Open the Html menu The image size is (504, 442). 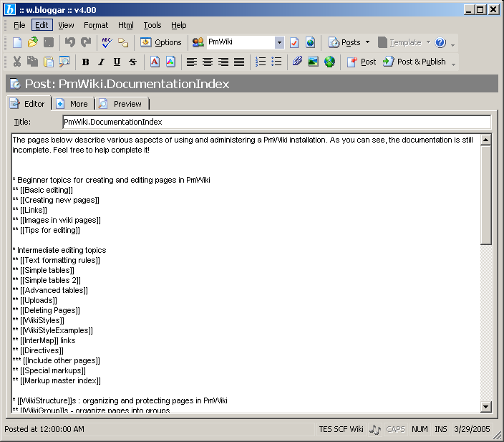126,25
